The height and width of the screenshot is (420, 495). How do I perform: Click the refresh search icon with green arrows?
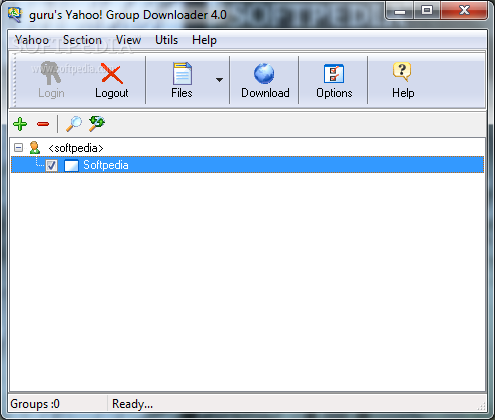(x=97, y=123)
